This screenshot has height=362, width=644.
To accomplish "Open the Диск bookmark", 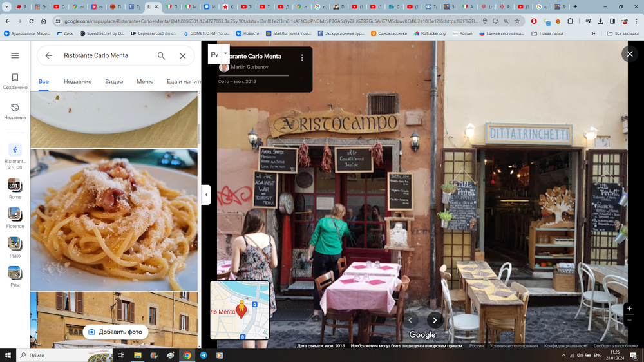I will tap(65, 33).
